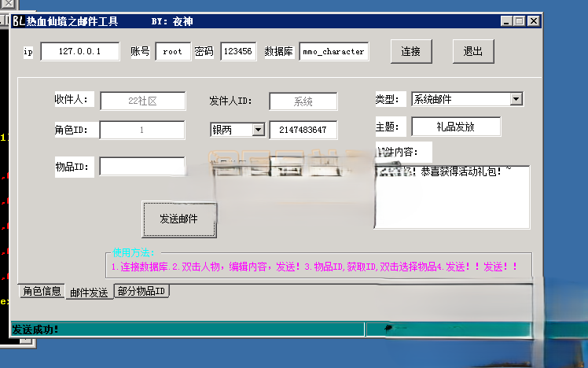Select the 邮件发送 tab
This screenshot has height=368, width=588.
[89, 293]
